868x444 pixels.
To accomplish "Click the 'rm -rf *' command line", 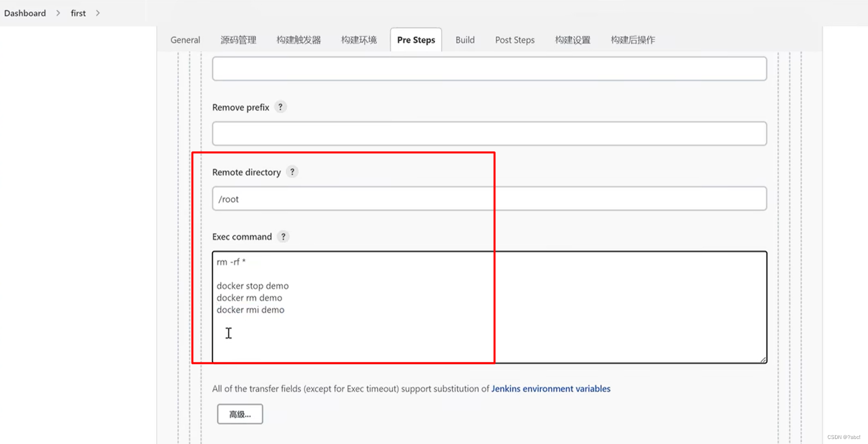I will 231,262.
